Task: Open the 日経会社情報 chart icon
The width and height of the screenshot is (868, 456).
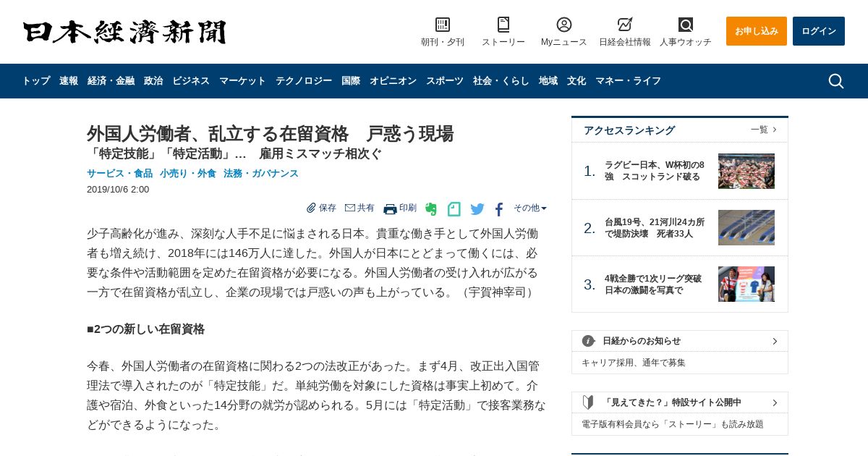Action: coord(625,25)
